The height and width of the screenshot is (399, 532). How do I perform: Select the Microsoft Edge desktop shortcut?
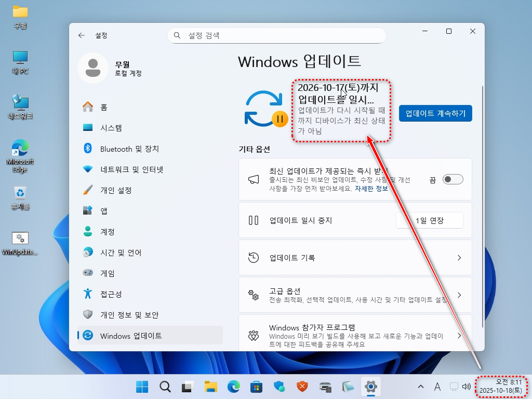(20, 156)
